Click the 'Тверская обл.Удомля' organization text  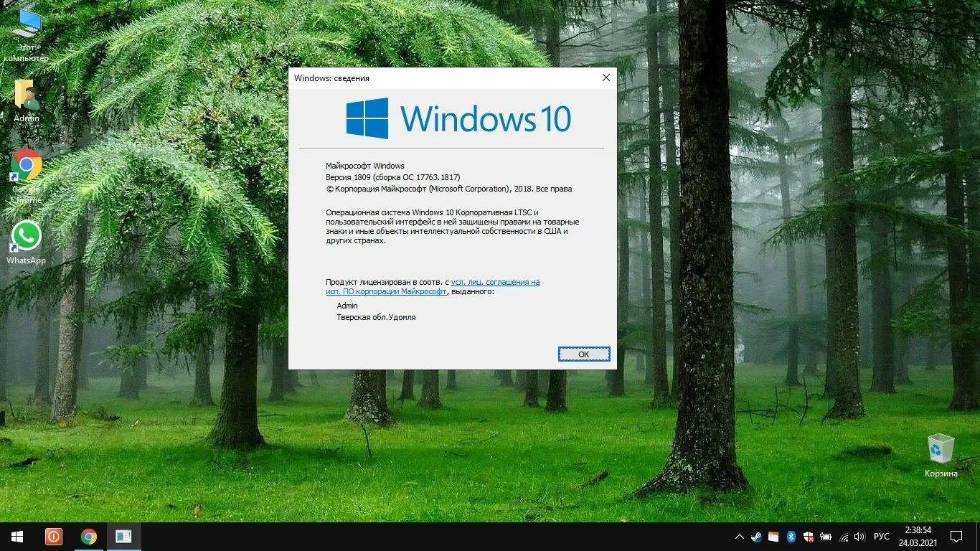tap(376, 317)
